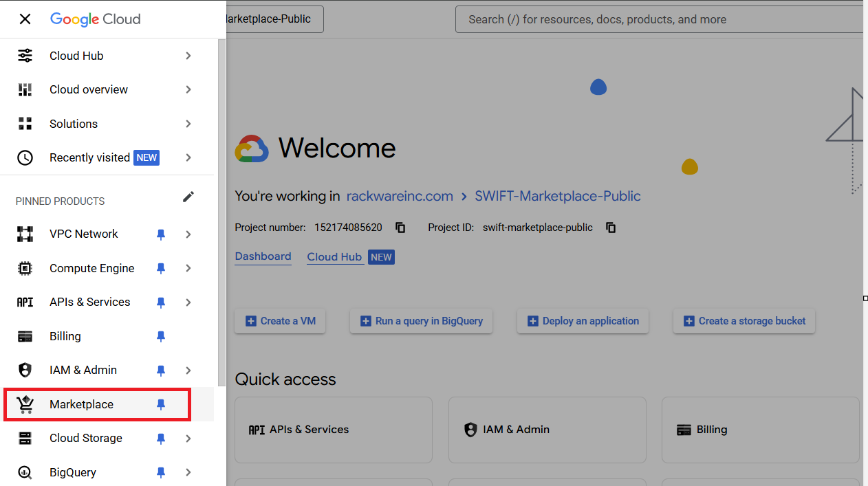This screenshot has width=868, height=486.
Task: Click the IAM & Admin shield icon in sidebar
Action: pos(25,370)
